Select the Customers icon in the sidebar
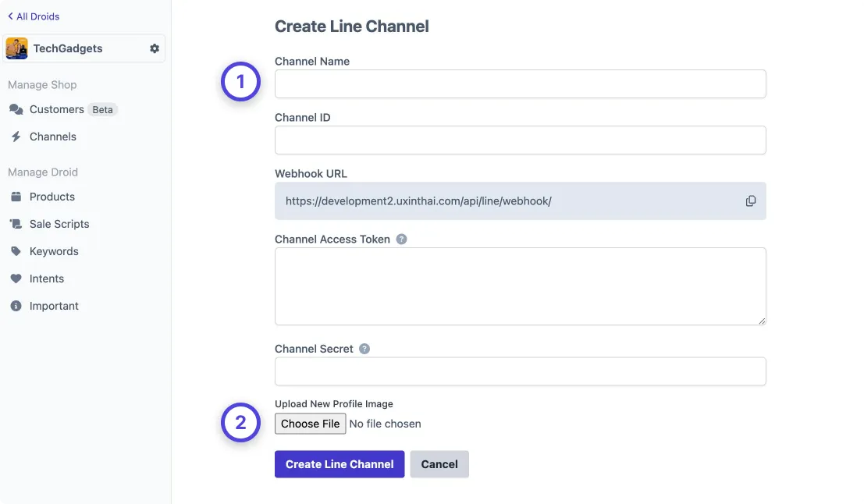Screen dimensions: 864x504 tap(17, 109)
